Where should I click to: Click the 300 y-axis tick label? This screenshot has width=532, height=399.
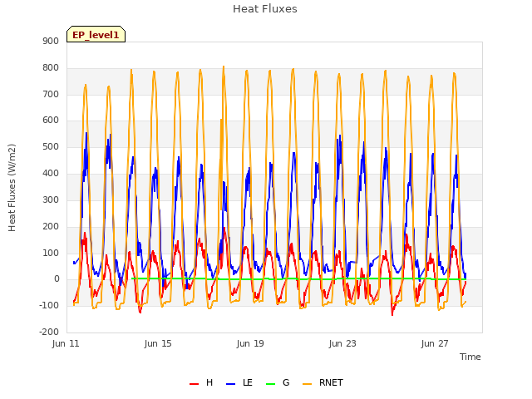[x=51, y=199]
